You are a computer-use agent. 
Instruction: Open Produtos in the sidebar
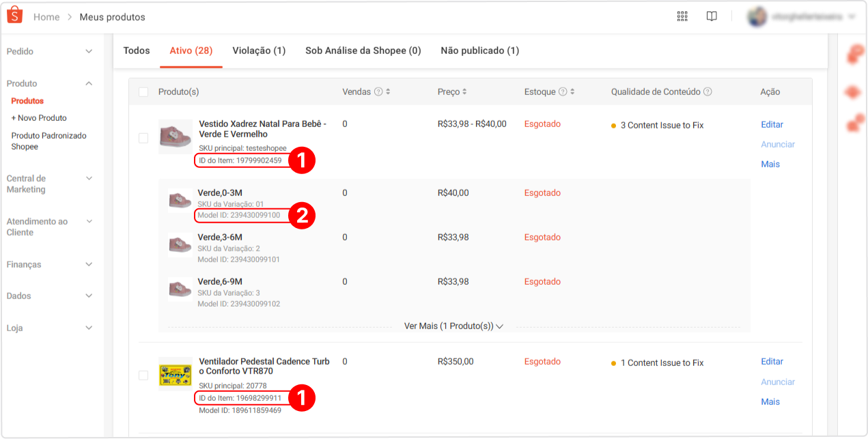click(28, 101)
